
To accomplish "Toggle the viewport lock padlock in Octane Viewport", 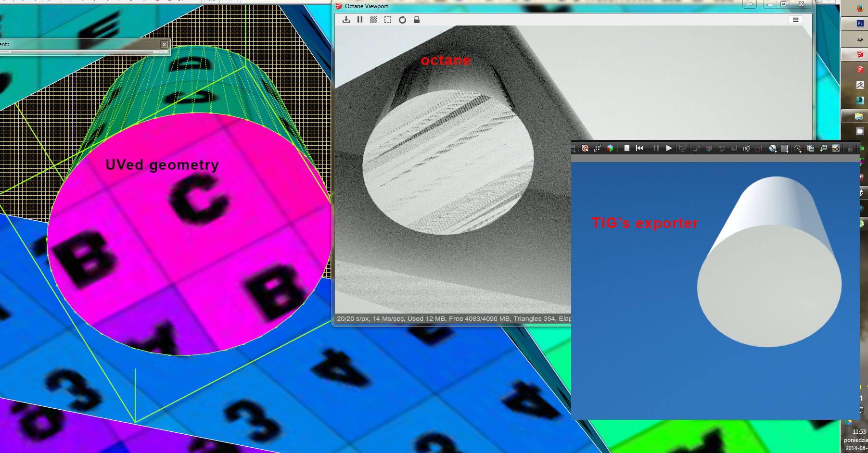I will 417,20.
